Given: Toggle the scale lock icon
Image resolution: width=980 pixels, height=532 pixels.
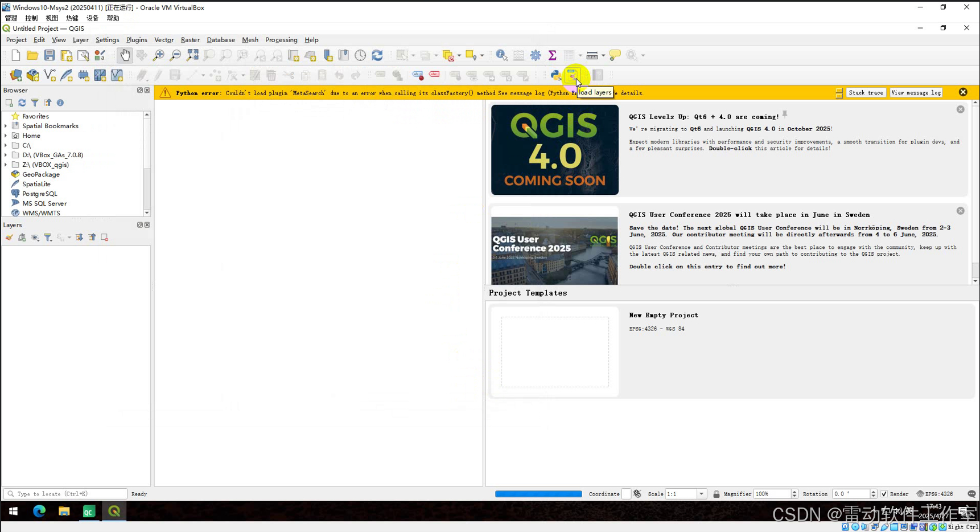Looking at the screenshot, I should (x=717, y=494).
